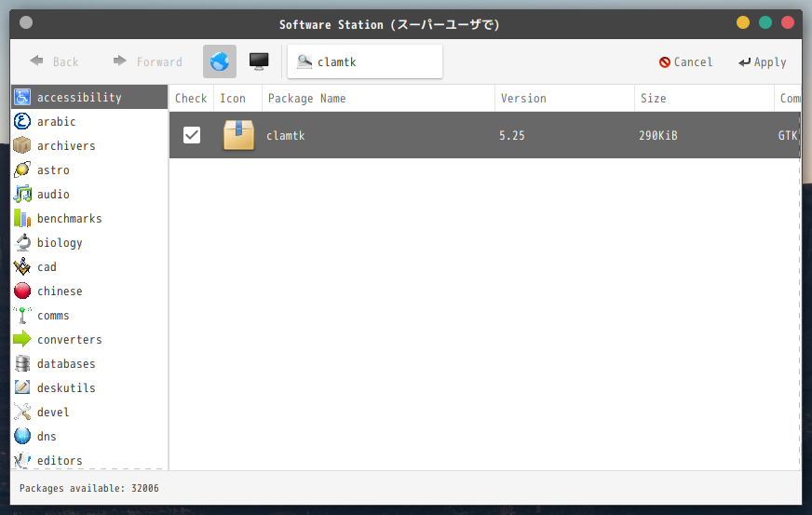Show installed packages monitor button

point(259,61)
